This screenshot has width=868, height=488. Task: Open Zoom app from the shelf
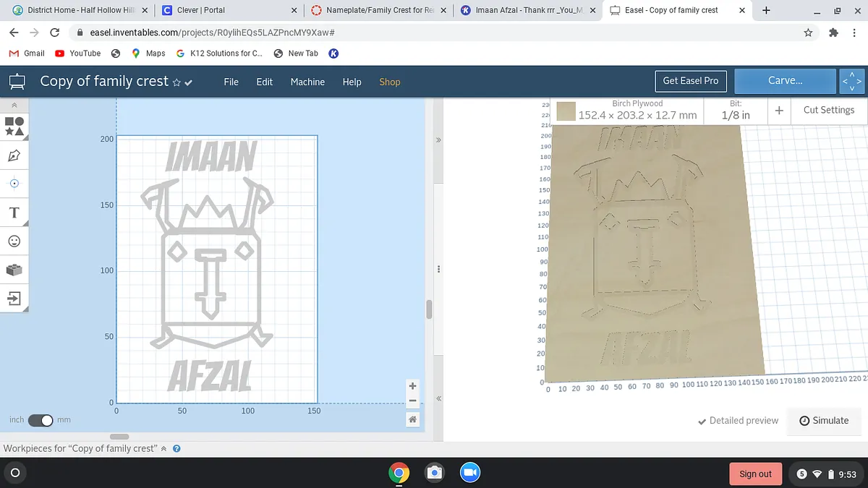pyautogui.click(x=470, y=473)
